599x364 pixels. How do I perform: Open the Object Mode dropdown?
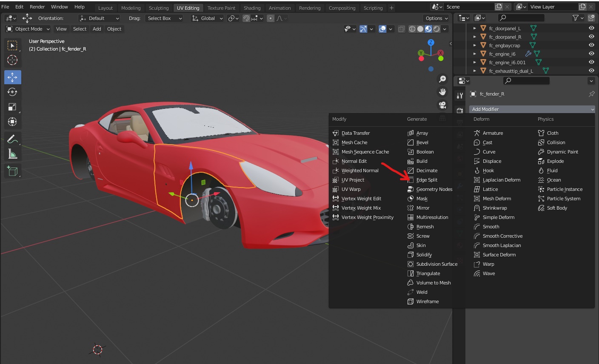pos(28,29)
